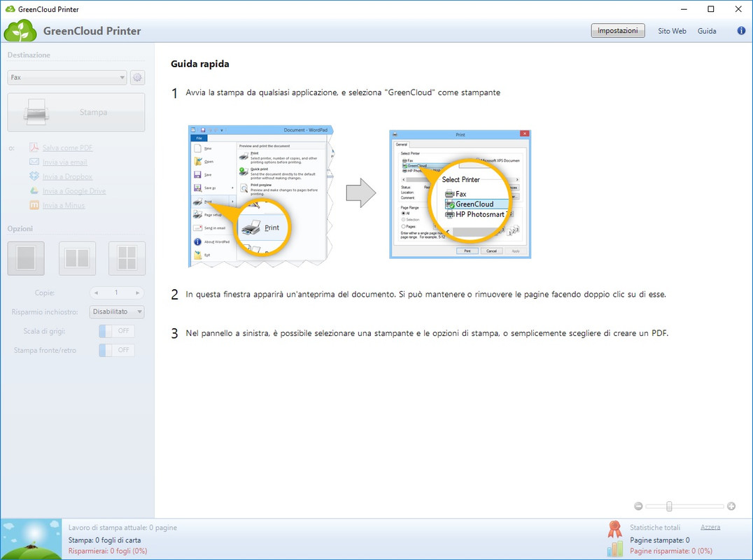Click the Guida rapida heading
The width and height of the screenshot is (753, 560).
pyautogui.click(x=199, y=64)
